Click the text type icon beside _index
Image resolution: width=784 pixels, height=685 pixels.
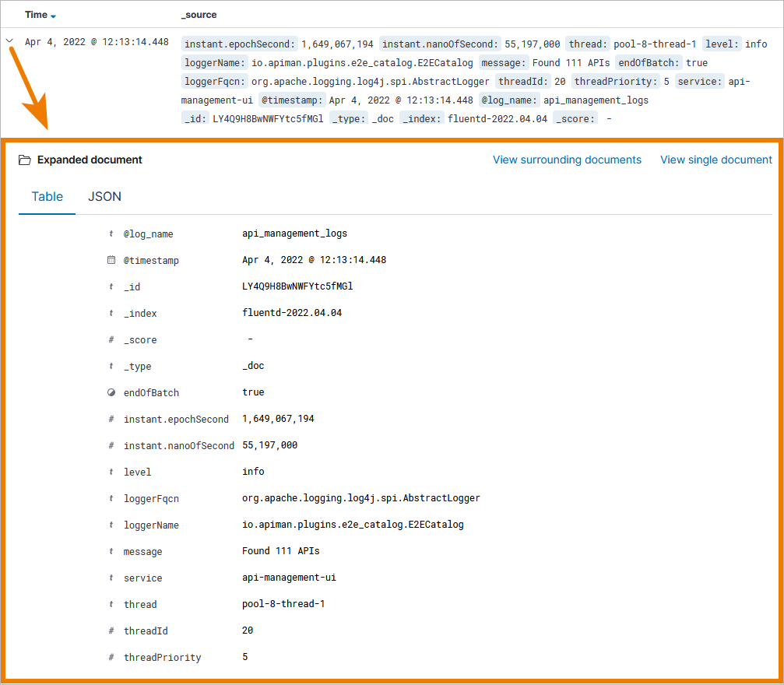(x=111, y=313)
